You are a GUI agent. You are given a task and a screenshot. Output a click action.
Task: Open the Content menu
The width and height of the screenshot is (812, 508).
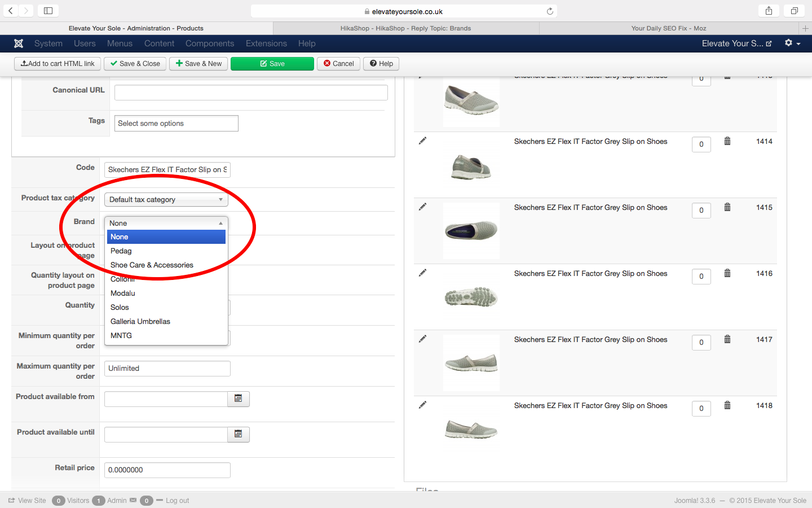click(x=159, y=43)
